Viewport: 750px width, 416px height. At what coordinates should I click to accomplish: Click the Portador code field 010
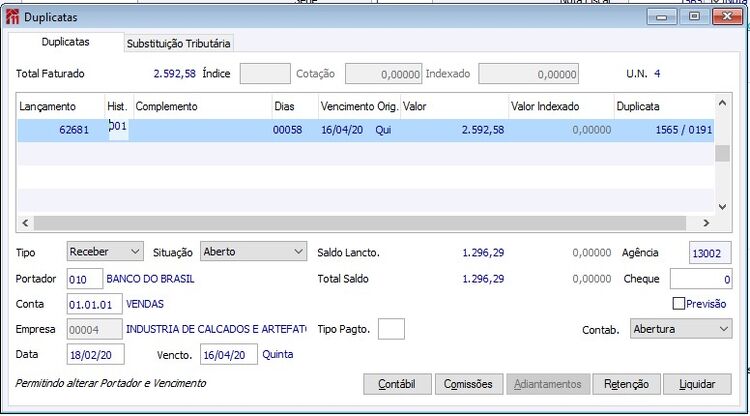(85, 279)
